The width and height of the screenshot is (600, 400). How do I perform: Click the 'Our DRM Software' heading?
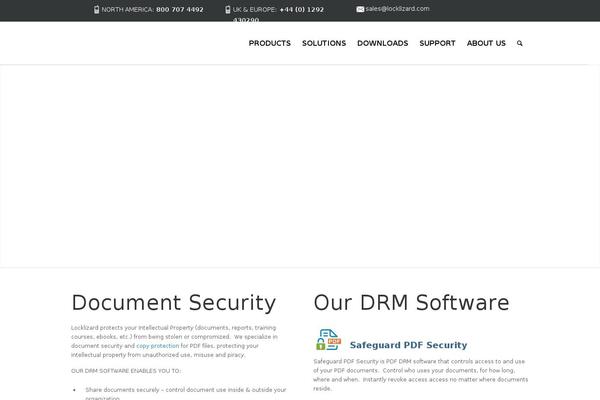click(411, 303)
